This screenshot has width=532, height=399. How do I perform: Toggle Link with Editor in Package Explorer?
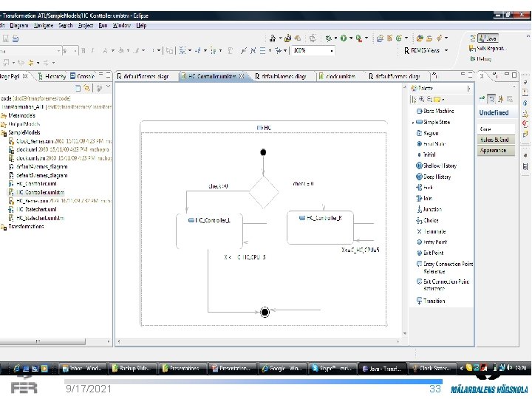pos(87,88)
